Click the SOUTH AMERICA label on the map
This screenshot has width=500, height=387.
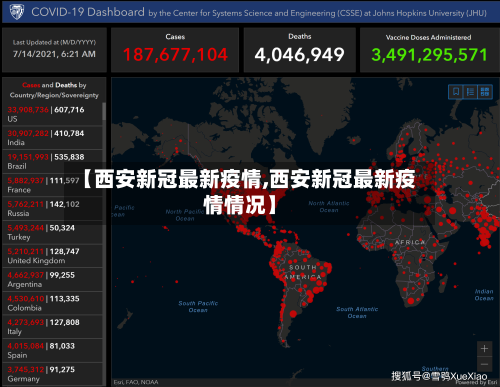[x=303, y=272]
